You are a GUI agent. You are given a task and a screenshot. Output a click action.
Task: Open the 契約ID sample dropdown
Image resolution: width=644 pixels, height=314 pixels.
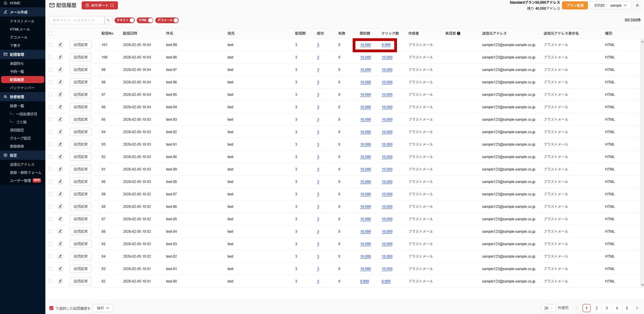coord(610,5)
